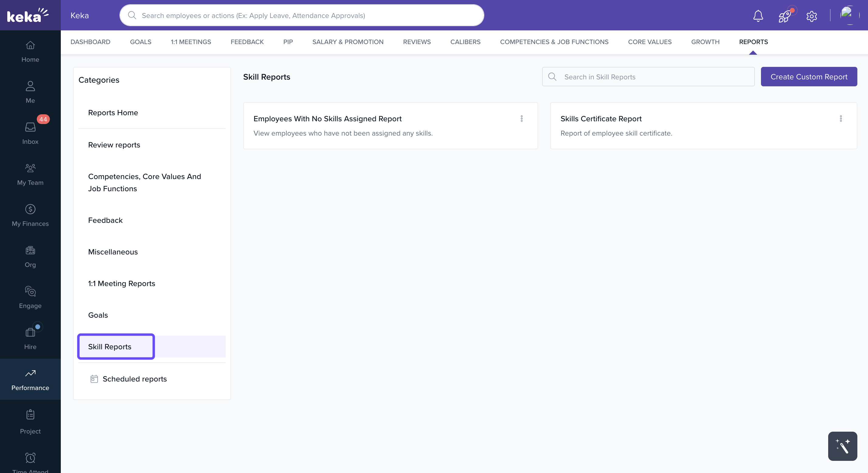Switch to the CALIBERS tab
Image resolution: width=868 pixels, height=473 pixels.
pyautogui.click(x=465, y=42)
